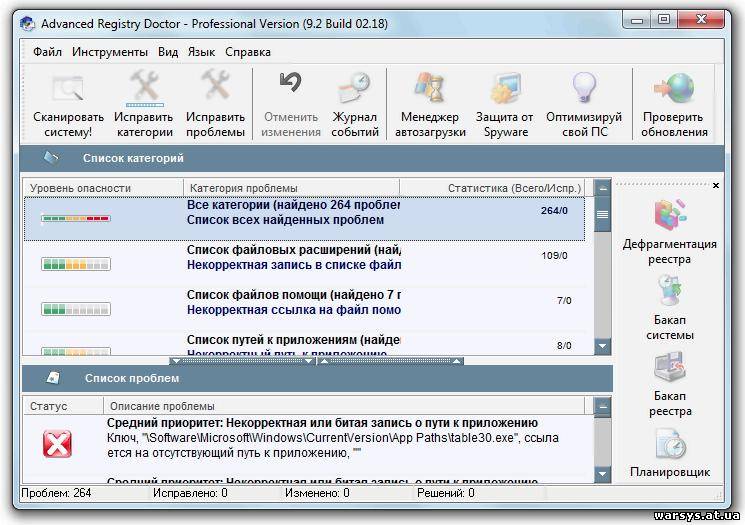
Task: Click the Статус column header
Action: coord(63,406)
